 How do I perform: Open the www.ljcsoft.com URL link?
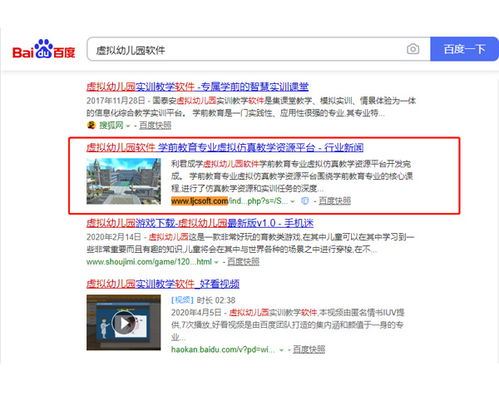pos(228,201)
